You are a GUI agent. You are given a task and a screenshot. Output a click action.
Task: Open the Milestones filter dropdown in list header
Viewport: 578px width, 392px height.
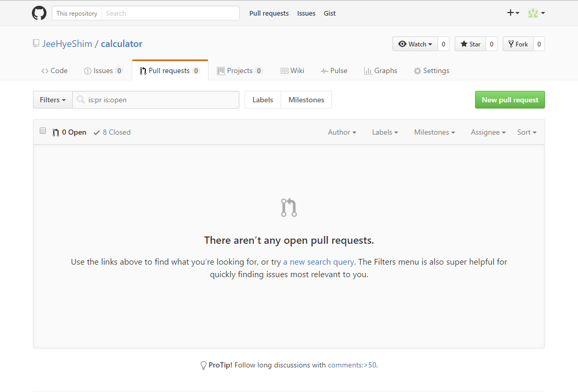coord(434,132)
